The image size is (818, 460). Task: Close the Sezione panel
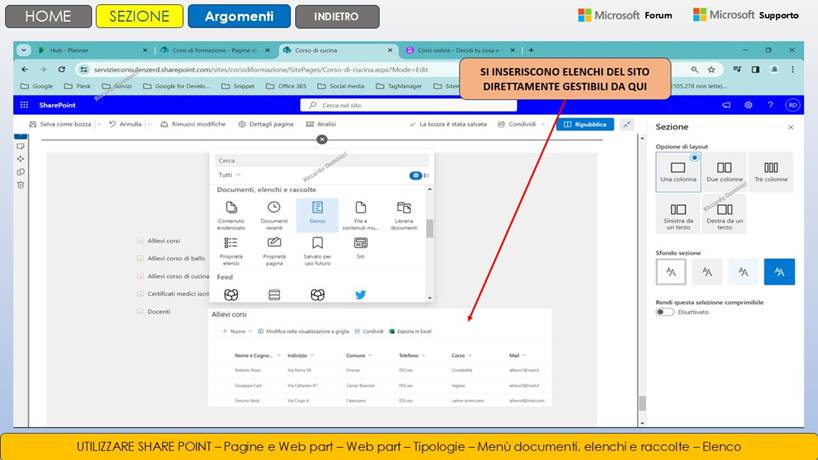791,127
